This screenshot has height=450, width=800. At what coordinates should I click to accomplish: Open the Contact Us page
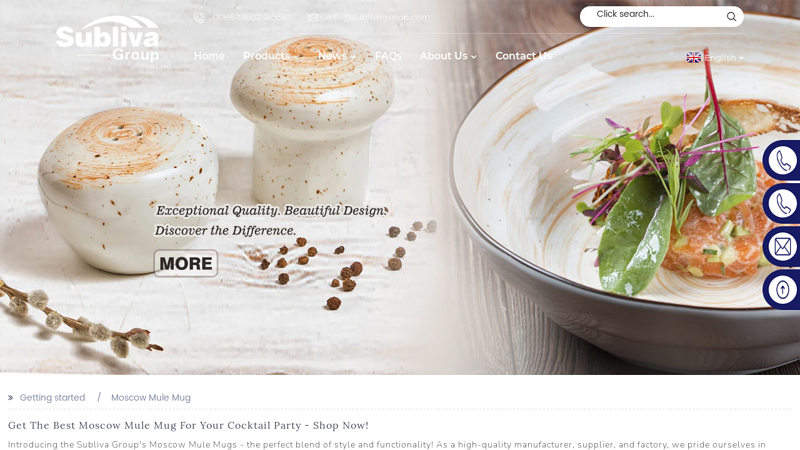[523, 56]
